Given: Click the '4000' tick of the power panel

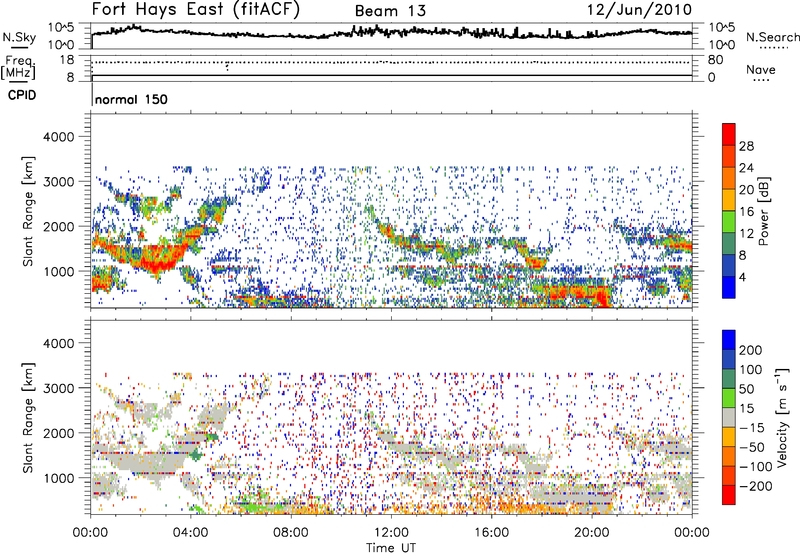Looking at the screenshot, I should coord(58,137).
